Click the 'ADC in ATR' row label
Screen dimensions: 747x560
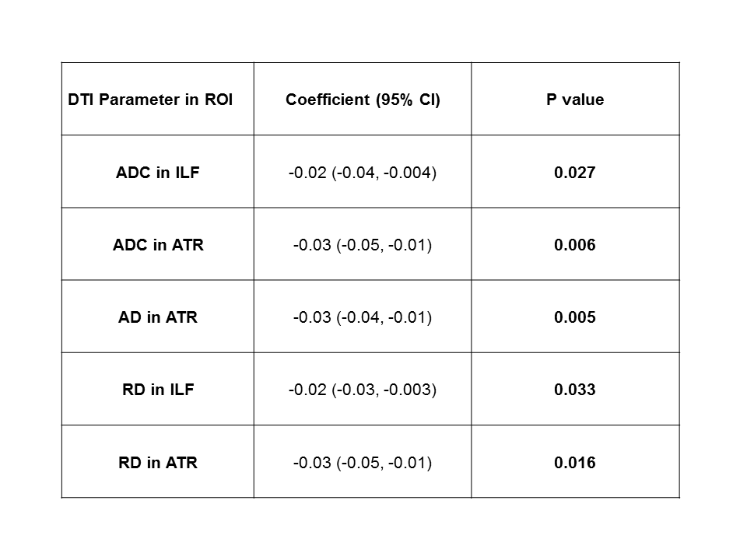pyautogui.click(x=158, y=245)
